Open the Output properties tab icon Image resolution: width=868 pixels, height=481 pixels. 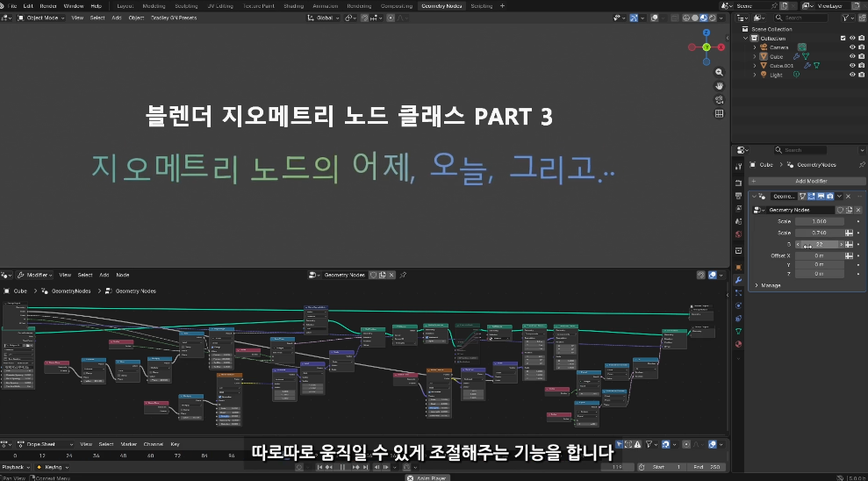pyautogui.click(x=738, y=196)
